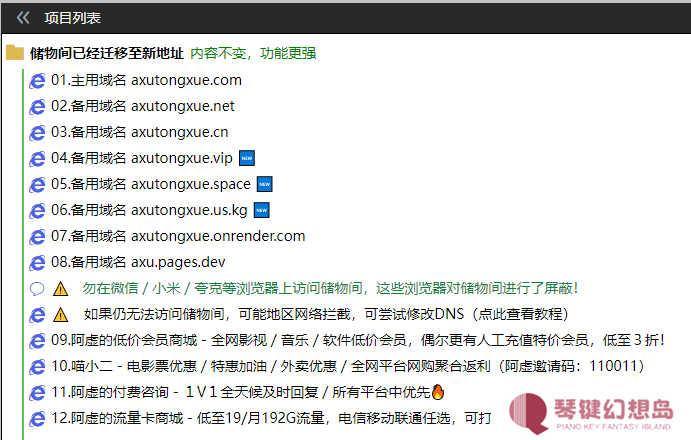Image resolution: width=691 pixels, height=440 pixels.
Task: Click the NEW badge after axutongxue.us.kg
Action: 262,210
